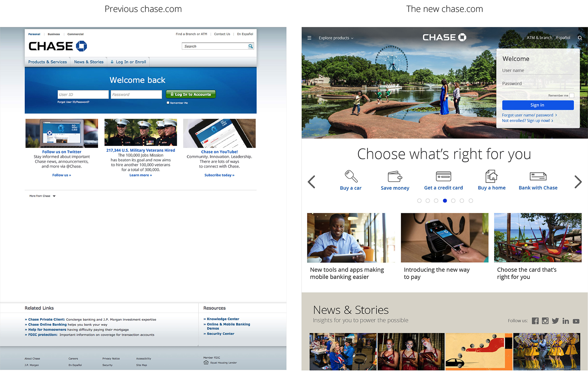This screenshot has width=588, height=373.
Task: Open Knowledge Center resource link
Action: tap(223, 319)
